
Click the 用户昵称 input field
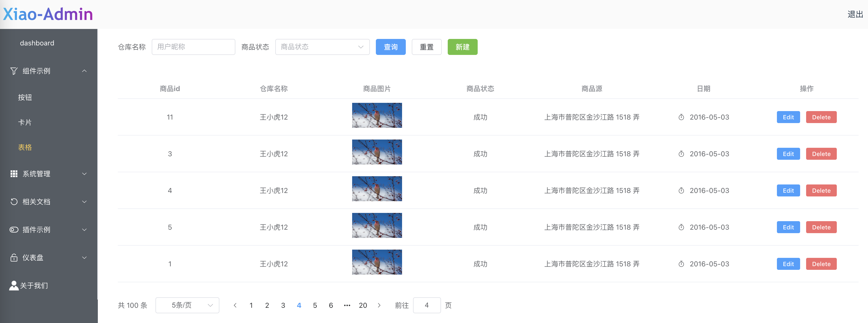pos(193,47)
